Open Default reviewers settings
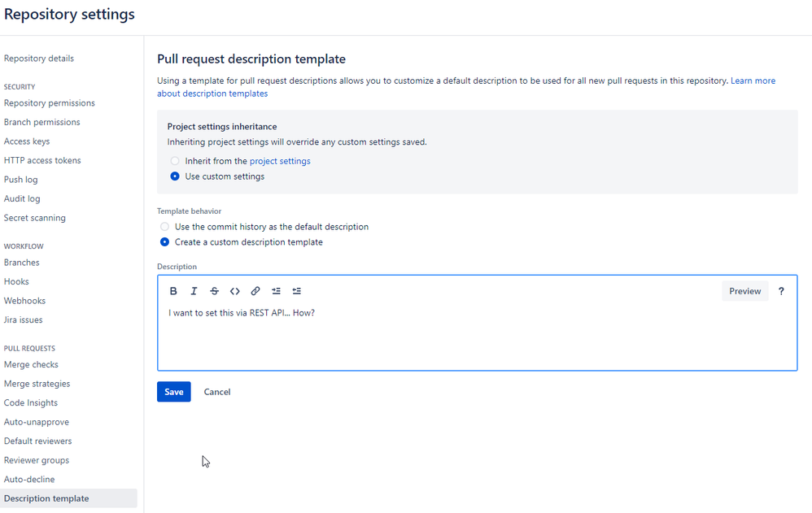The height and width of the screenshot is (513, 812). tap(37, 441)
